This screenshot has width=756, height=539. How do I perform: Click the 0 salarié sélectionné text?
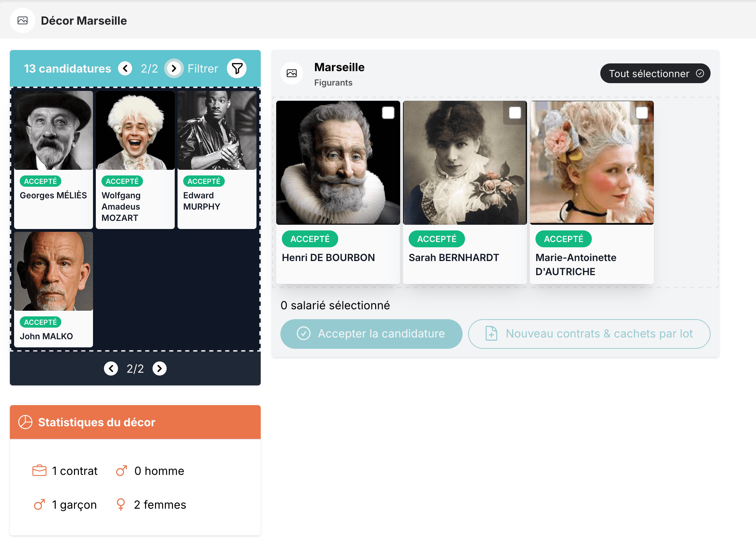pos(335,305)
